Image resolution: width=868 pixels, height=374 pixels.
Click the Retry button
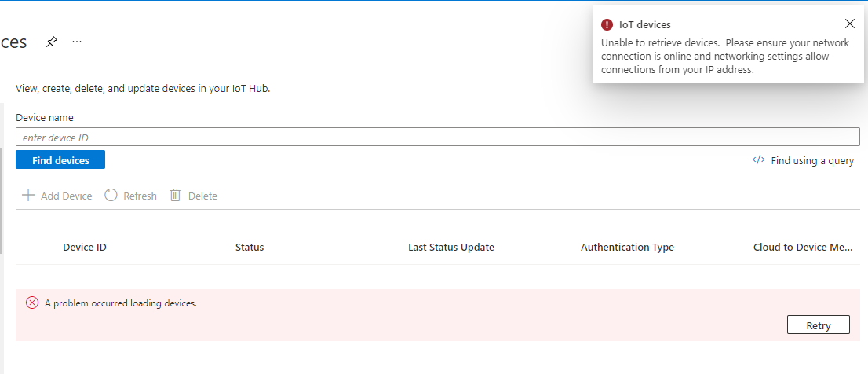tap(819, 324)
